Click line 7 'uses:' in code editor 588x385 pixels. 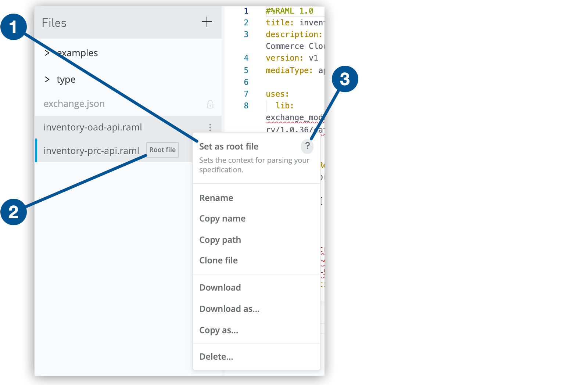point(277,94)
